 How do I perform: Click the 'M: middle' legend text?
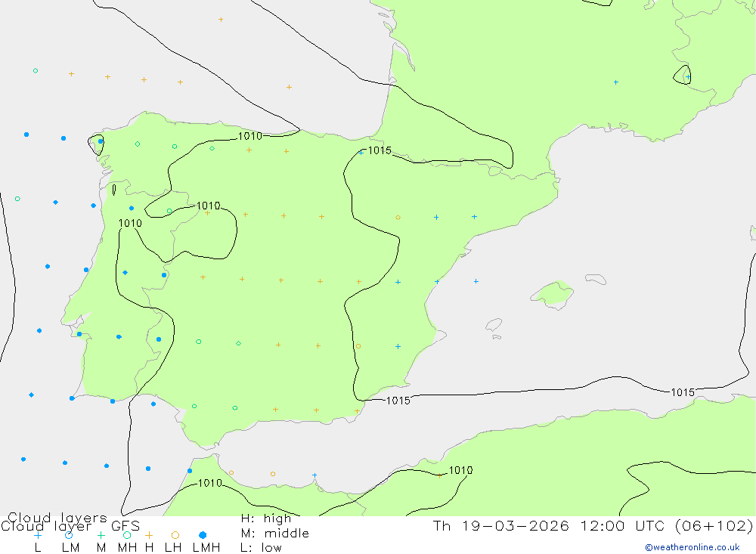pos(275,534)
